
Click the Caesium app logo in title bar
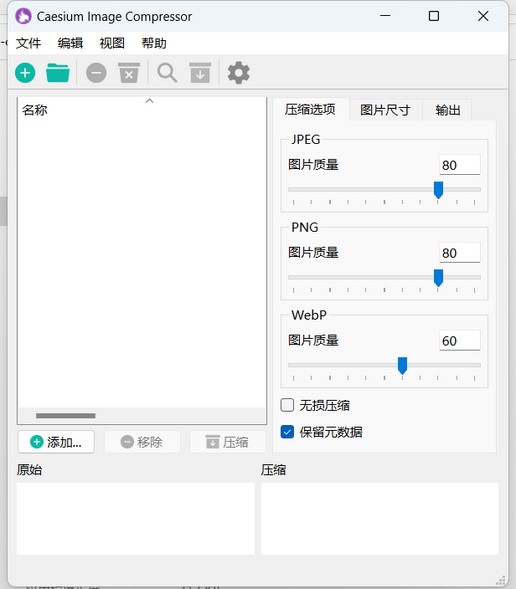(x=23, y=16)
